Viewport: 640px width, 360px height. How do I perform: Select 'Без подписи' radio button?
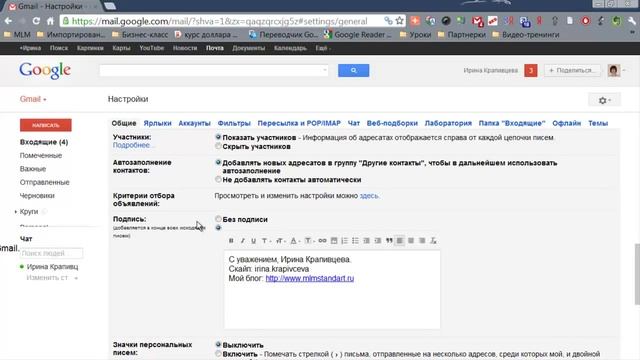click(218, 219)
